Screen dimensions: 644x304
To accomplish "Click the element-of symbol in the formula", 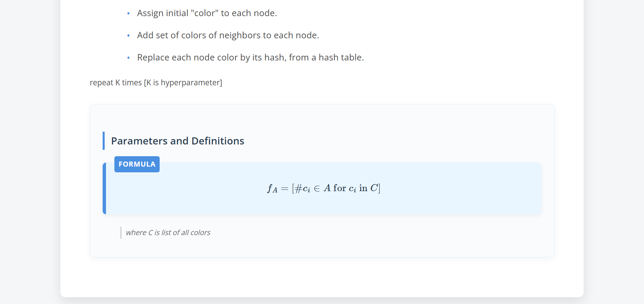I will pyautogui.click(x=317, y=188).
